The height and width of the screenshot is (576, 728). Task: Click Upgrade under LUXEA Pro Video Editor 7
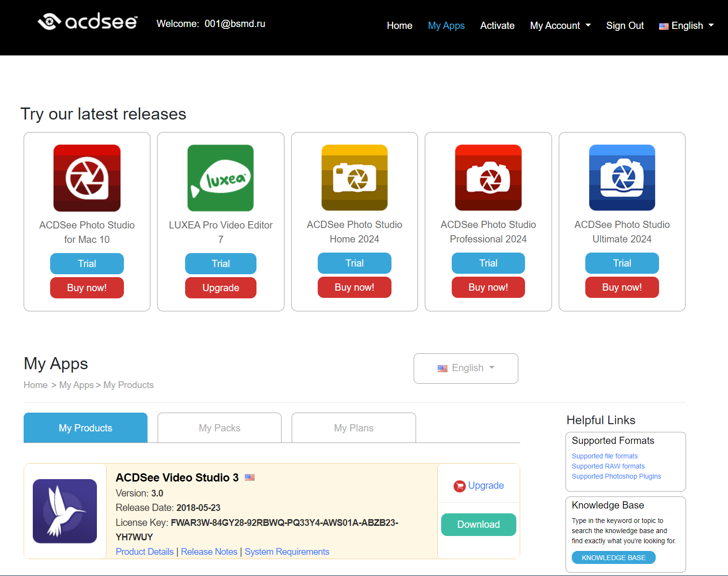[x=220, y=288]
